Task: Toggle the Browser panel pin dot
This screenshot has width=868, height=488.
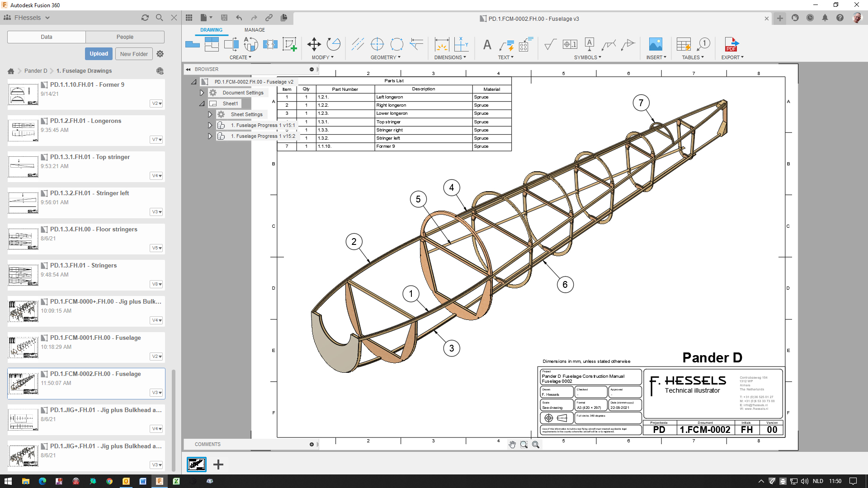Action: coord(311,69)
